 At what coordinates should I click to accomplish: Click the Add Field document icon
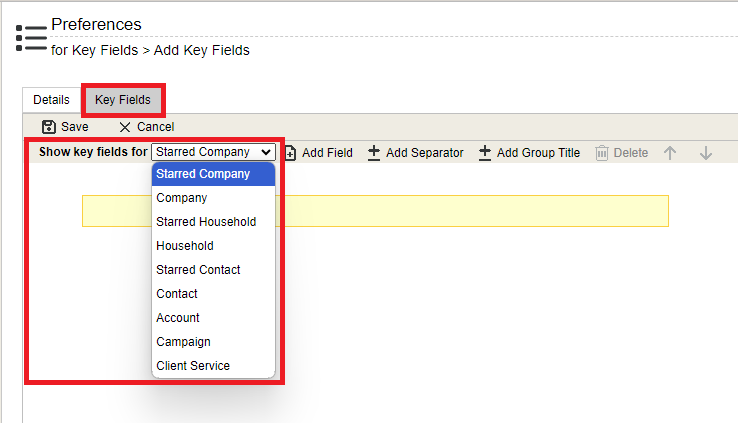coord(290,153)
